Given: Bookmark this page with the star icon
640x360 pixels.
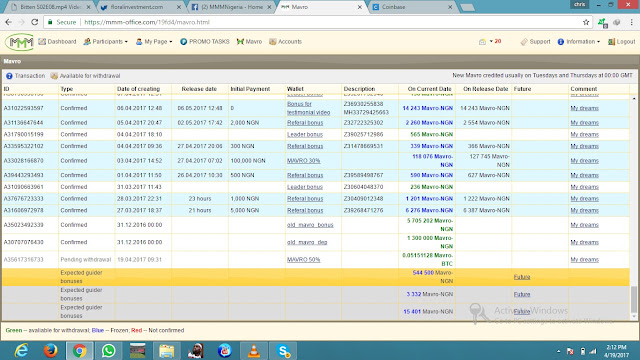Looking at the screenshot, I should coord(586,22).
